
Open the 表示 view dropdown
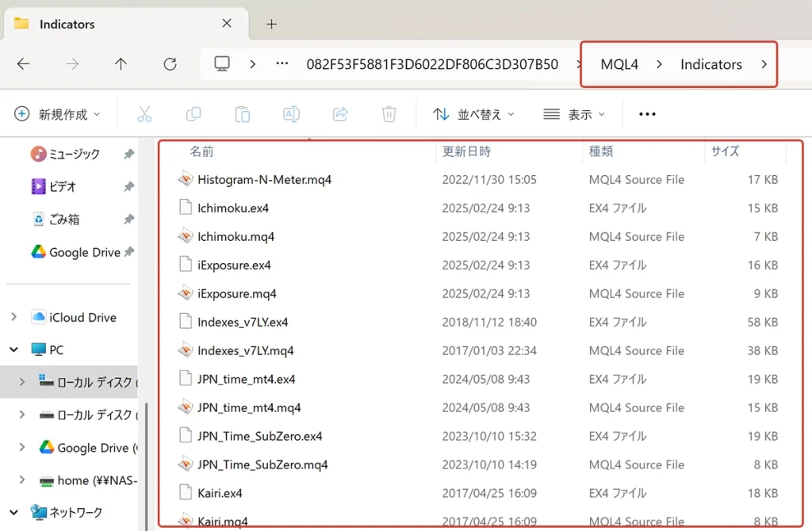[574, 114]
